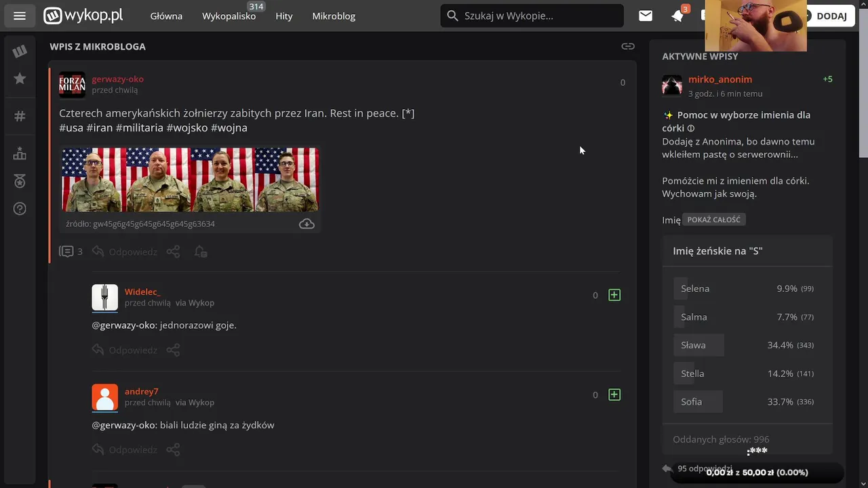Copy entry link chain icon

coord(628,46)
